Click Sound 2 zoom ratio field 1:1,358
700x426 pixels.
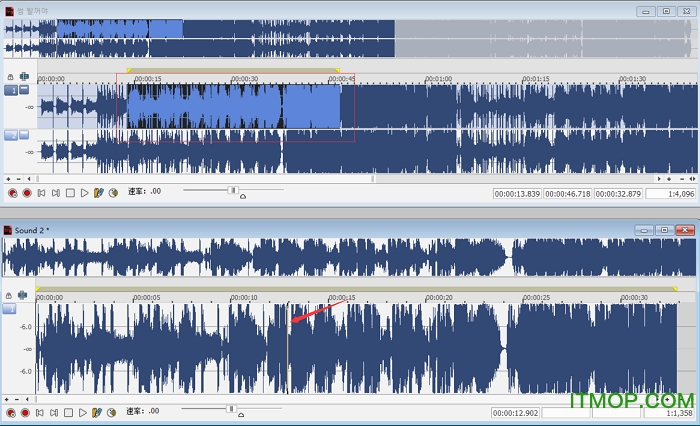pos(669,413)
